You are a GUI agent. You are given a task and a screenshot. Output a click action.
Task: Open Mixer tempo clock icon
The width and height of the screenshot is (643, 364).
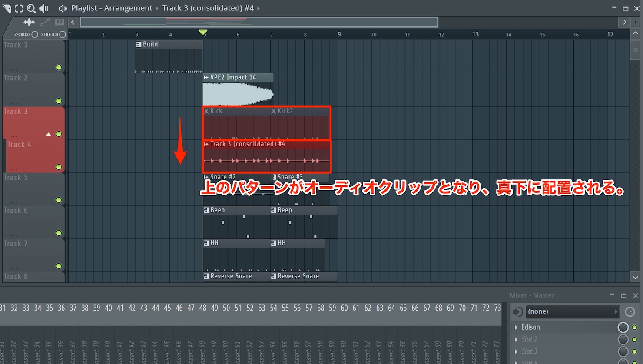pos(630,311)
